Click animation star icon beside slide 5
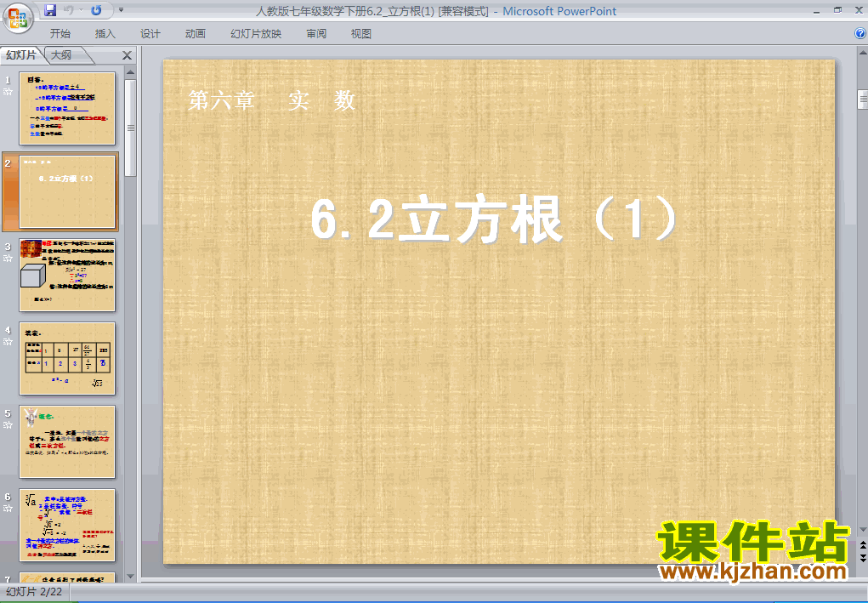868x603 pixels. tap(8, 425)
